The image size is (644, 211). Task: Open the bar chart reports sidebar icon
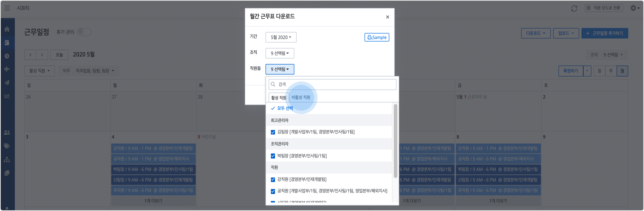click(7, 96)
